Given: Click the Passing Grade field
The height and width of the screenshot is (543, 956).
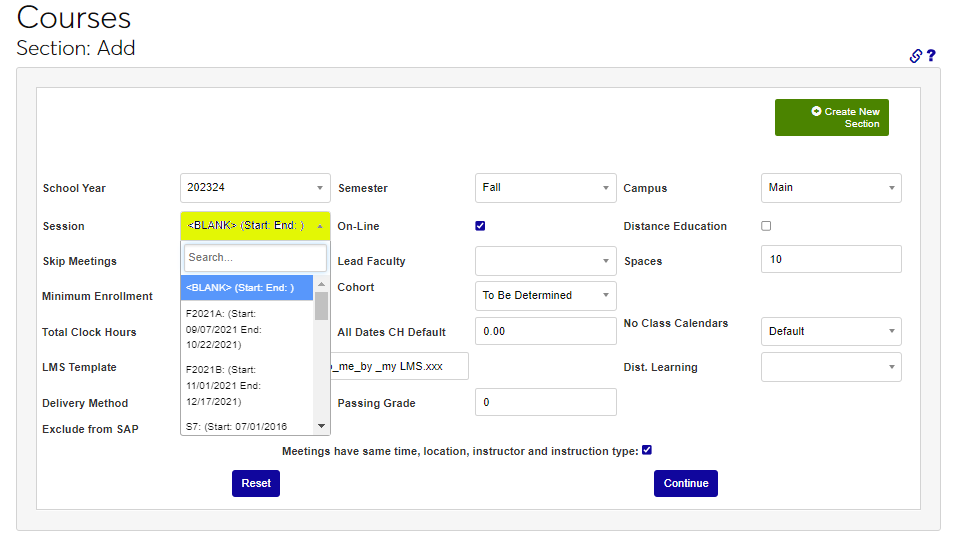Looking at the screenshot, I should pos(545,402).
